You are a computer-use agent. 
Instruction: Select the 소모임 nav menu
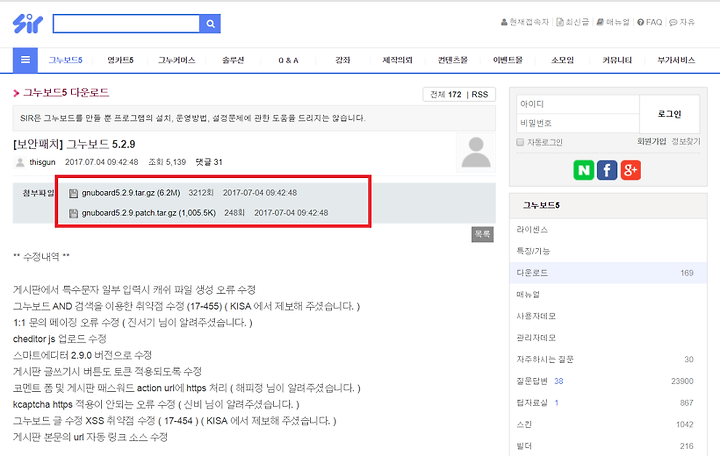(562, 60)
